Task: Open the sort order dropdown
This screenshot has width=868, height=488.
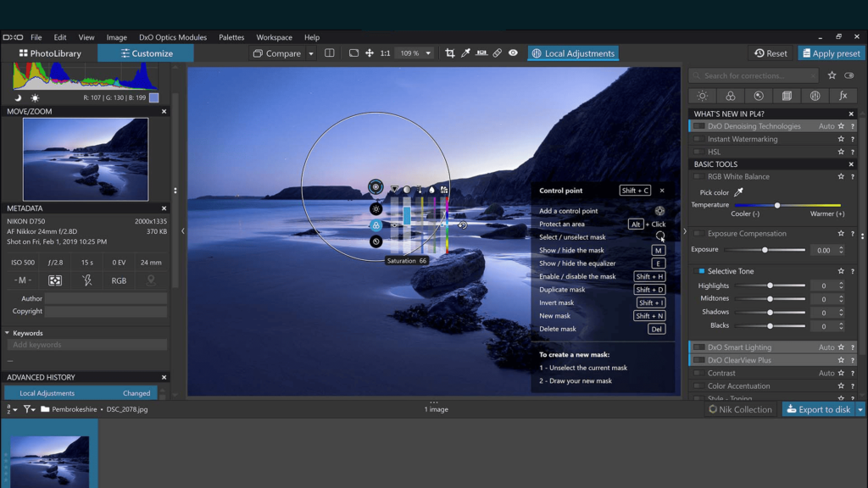Action: [11, 409]
